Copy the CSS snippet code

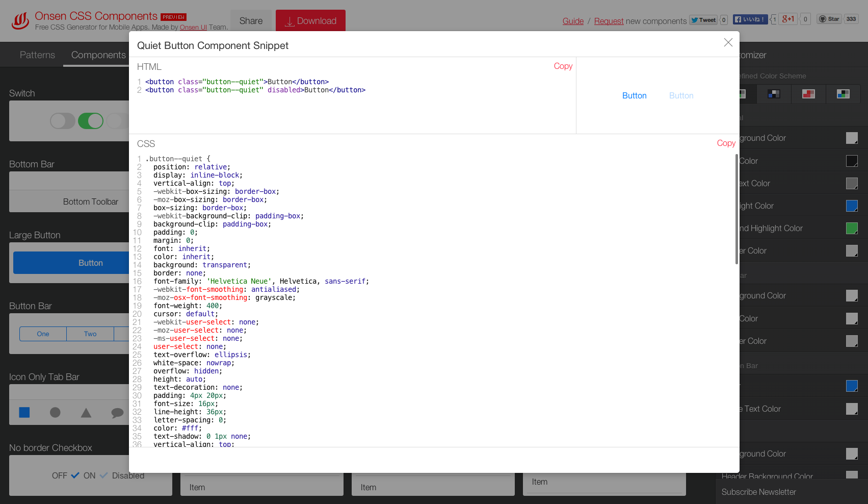[x=726, y=143]
